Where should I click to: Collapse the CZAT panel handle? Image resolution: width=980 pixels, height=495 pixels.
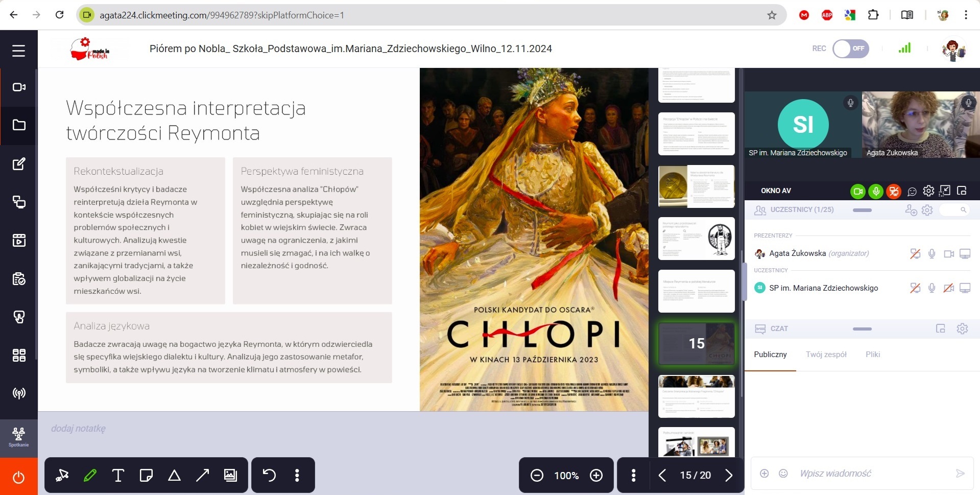click(x=862, y=329)
